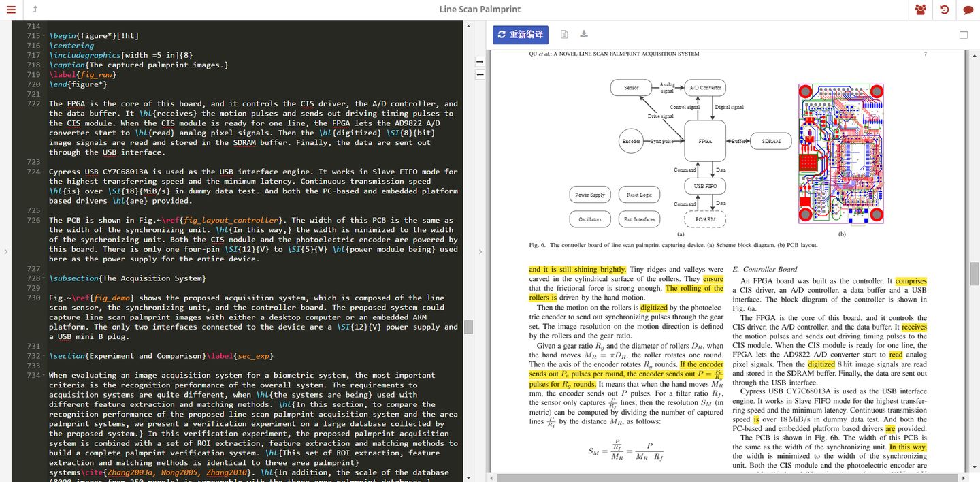This screenshot has height=482, width=980.
Task: Download the PDF with the download icon
Action: (x=584, y=35)
